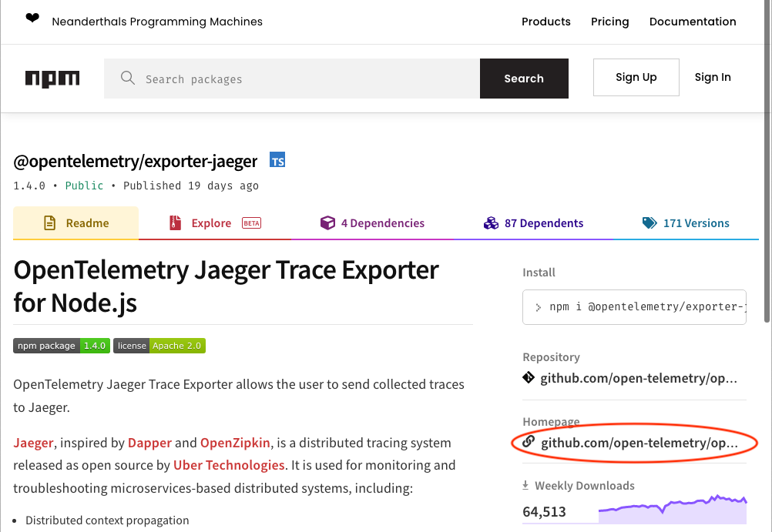Click the tag icon on the Versions tab
This screenshot has width=772, height=532.
coord(649,223)
